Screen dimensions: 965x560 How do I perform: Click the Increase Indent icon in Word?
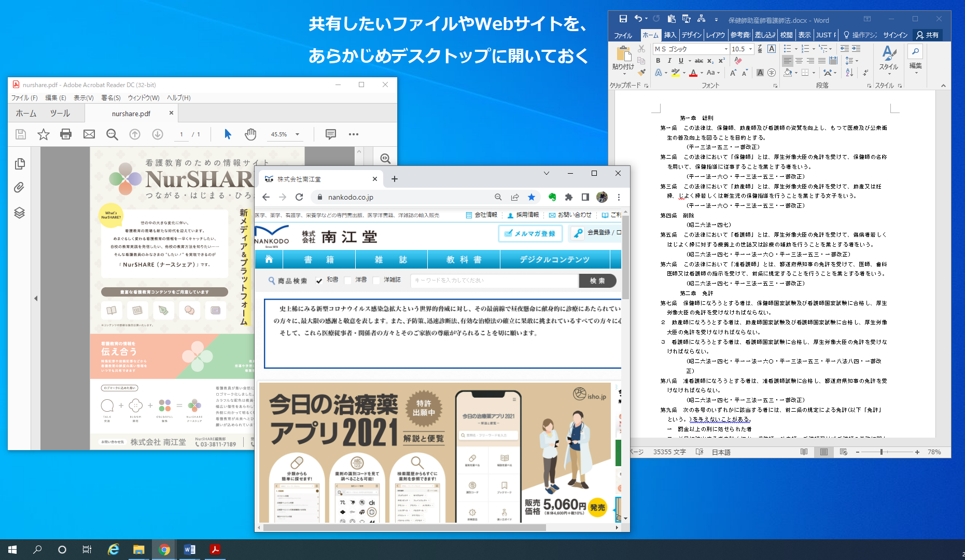pos(856,49)
